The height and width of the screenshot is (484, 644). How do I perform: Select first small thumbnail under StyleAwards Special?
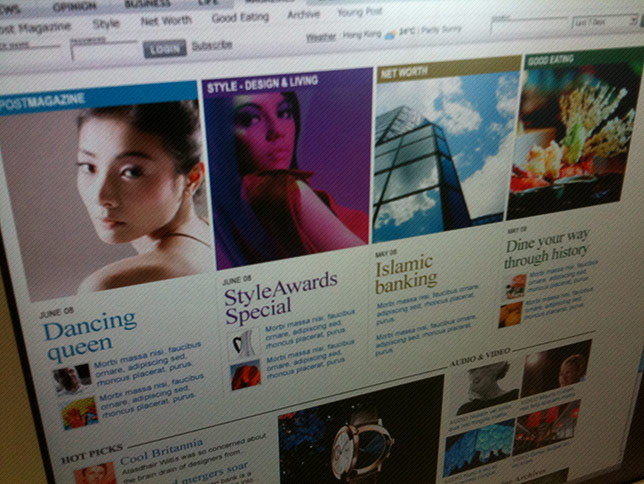245,342
